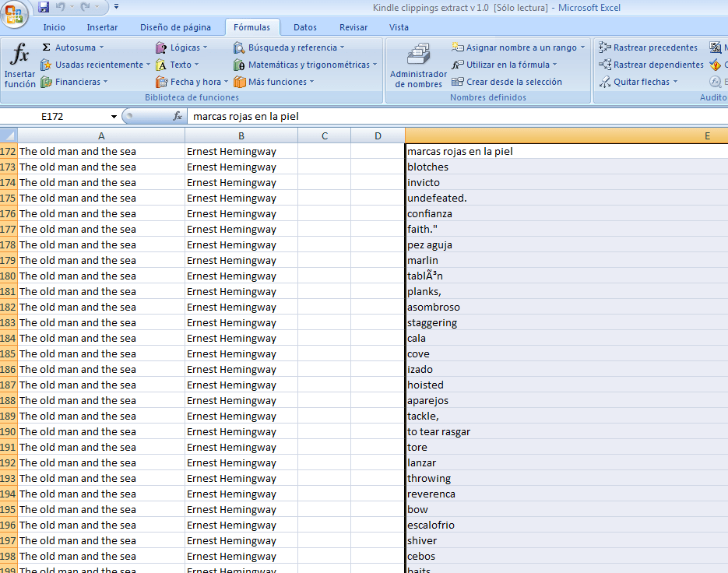Select column E header
728x573 pixels.
click(x=566, y=136)
